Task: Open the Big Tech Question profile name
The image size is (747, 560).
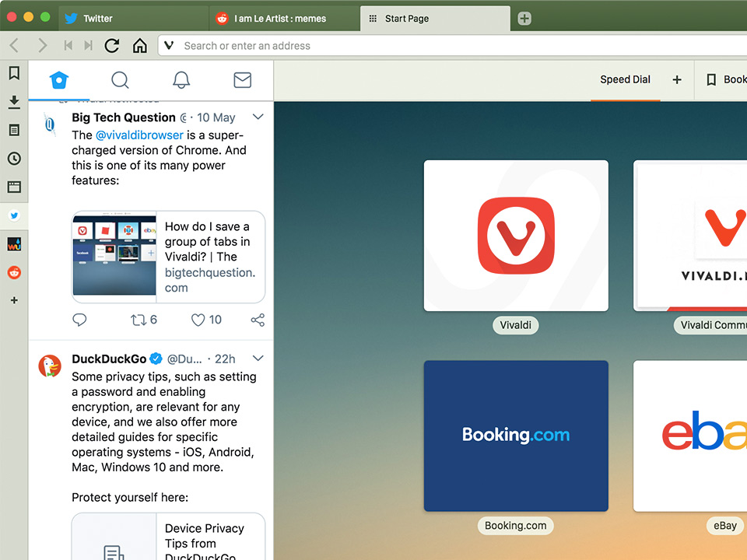Action: click(124, 117)
